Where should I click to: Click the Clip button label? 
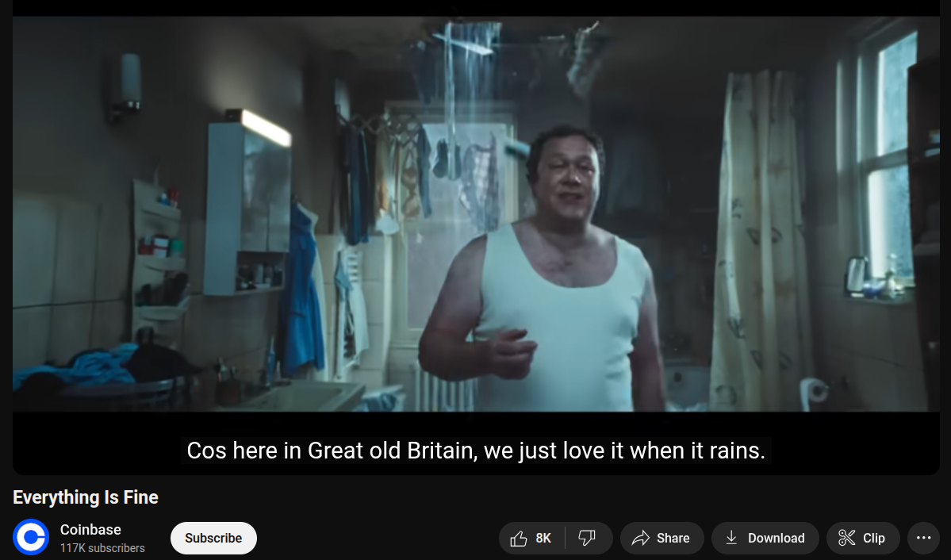point(874,538)
